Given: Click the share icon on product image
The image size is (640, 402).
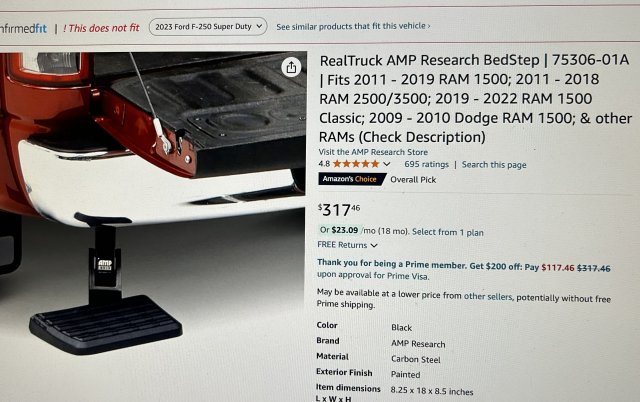Looking at the screenshot, I should coord(291,67).
